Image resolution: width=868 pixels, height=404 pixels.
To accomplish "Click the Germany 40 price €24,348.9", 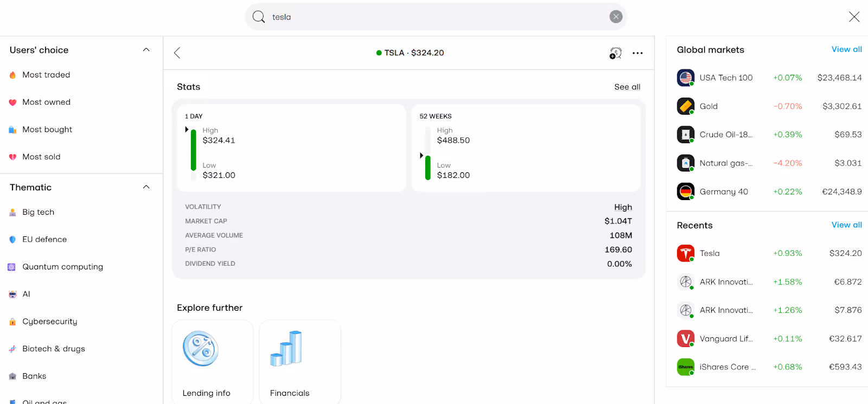I will coord(842,191).
